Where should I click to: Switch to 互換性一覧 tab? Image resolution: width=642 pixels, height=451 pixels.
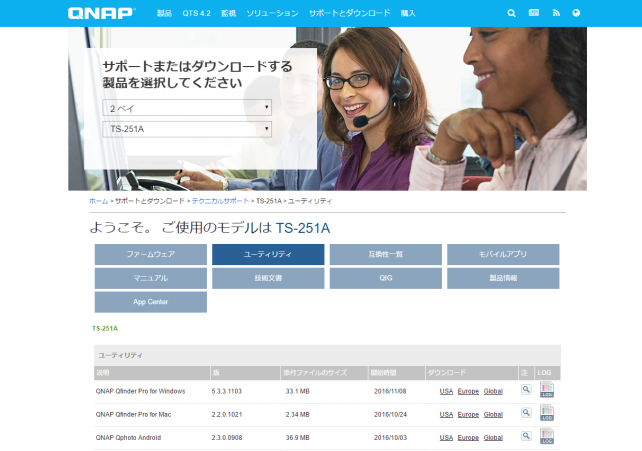[386, 255]
